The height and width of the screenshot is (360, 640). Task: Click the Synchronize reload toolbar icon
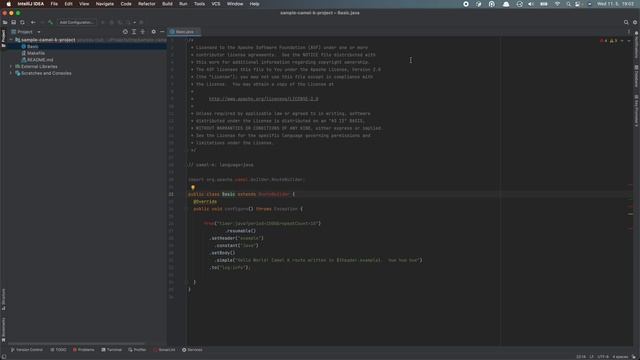[x=22, y=22]
